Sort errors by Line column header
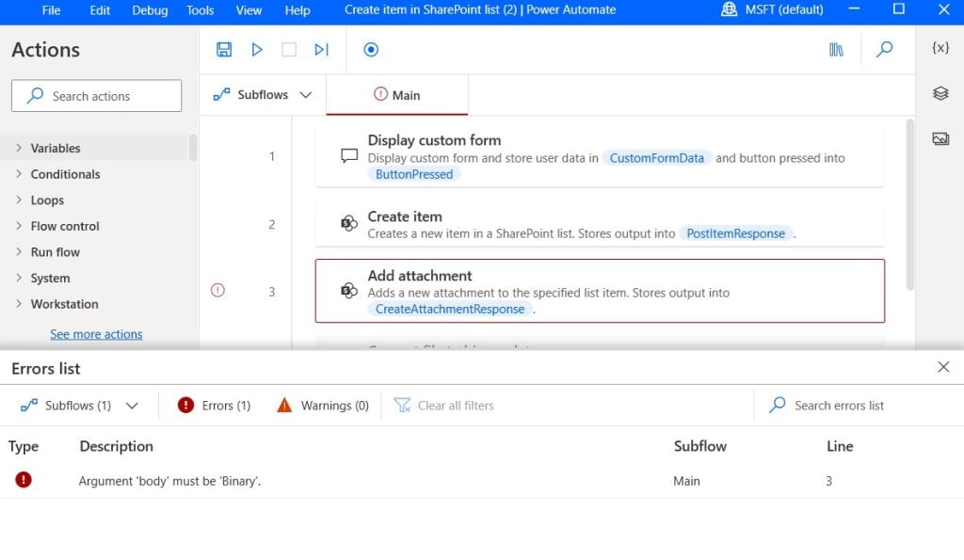 pyautogui.click(x=839, y=446)
